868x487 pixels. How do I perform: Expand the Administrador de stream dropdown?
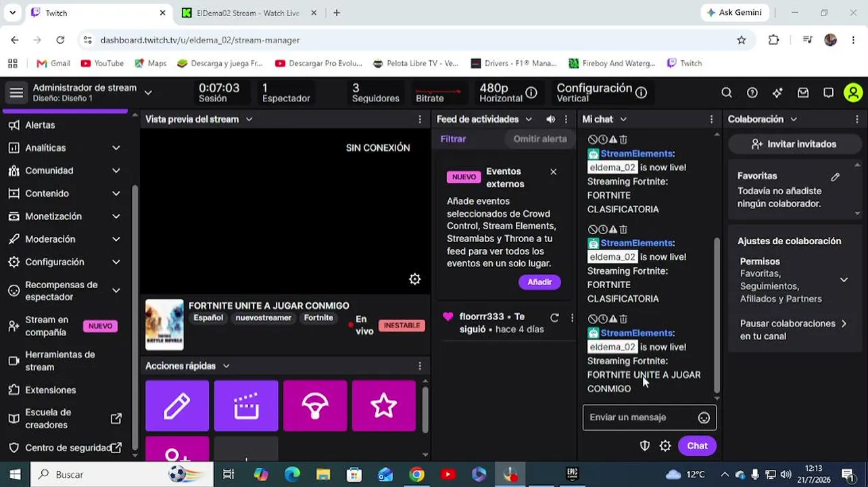[148, 93]
